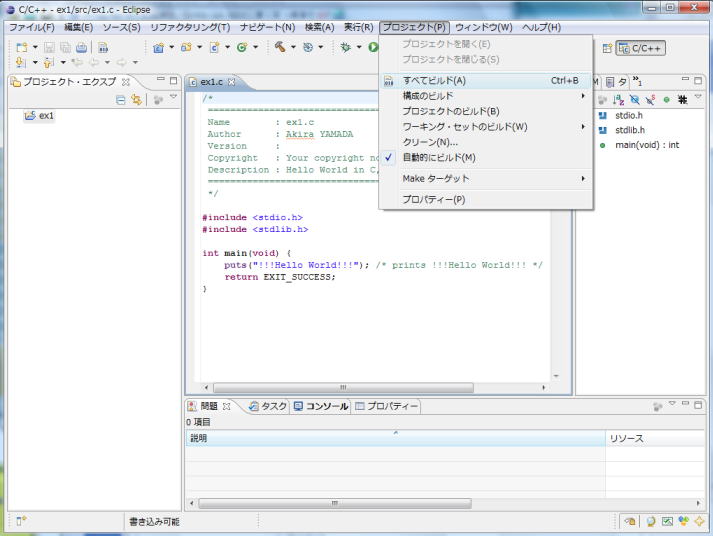This screenshot has width=713, height=536.
Task: Switch to the コンソール tab
Action: 320,406
